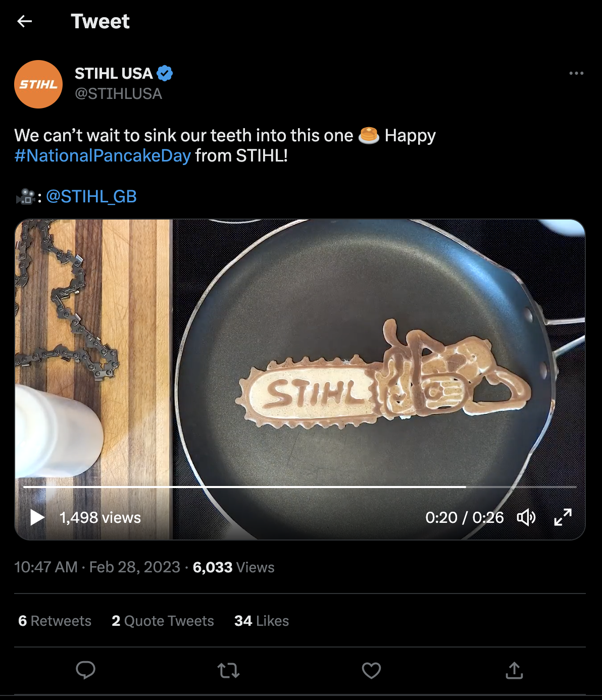Open the three-dot more options menu
Screen dimensions: 602x700
[576, 74]
